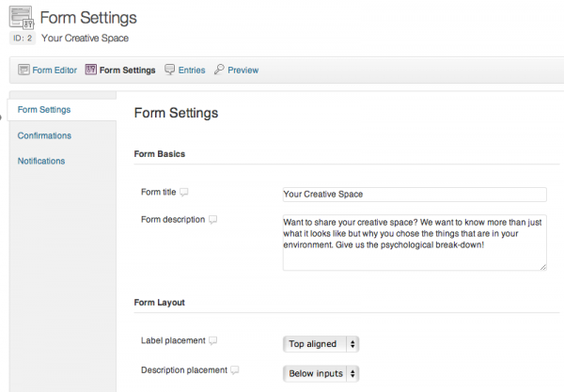Click the Label placement tooltip icon

pos(213,340)
